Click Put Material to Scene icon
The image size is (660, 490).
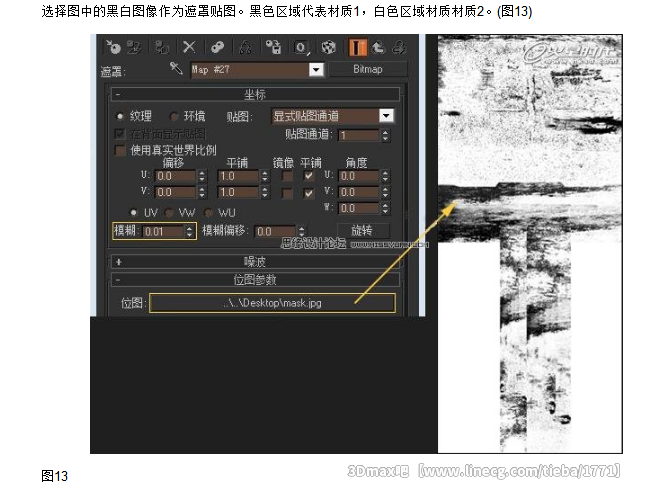(134, 47)
